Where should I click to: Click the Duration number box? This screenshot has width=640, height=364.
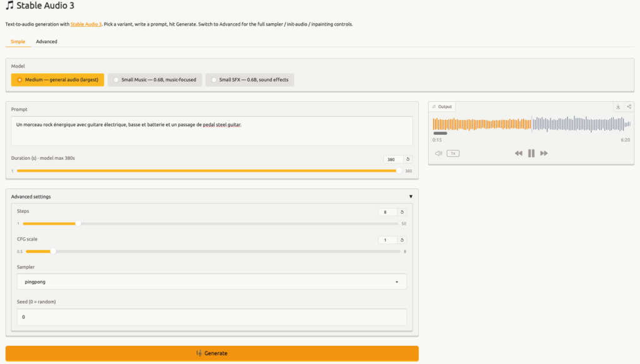pos(393,159)
